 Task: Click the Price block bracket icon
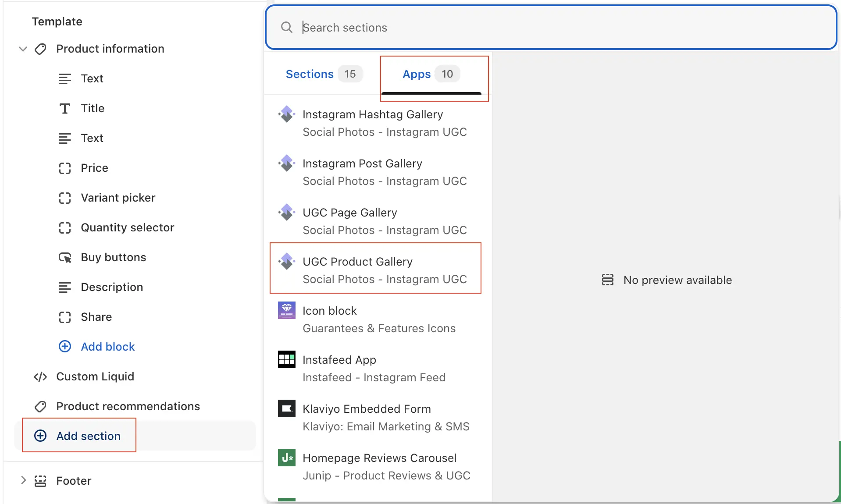65,168
